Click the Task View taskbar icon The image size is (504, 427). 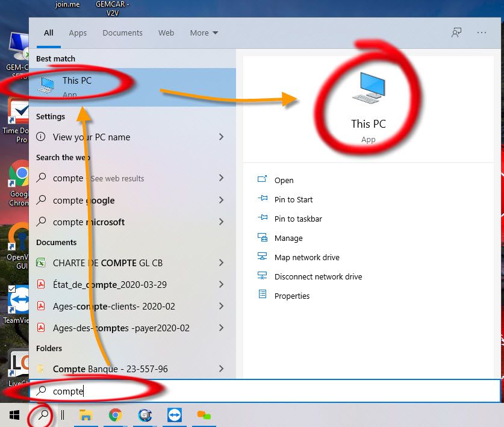tap(62, 415)
